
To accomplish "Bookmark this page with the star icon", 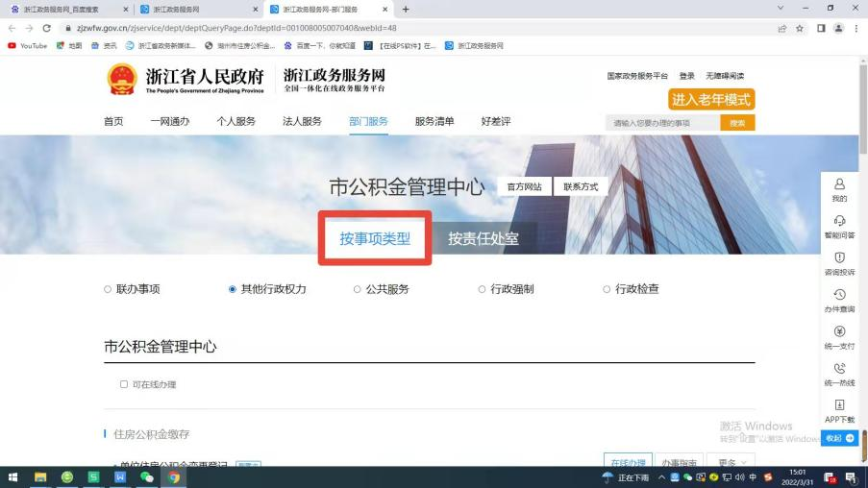I will [800, 28].
